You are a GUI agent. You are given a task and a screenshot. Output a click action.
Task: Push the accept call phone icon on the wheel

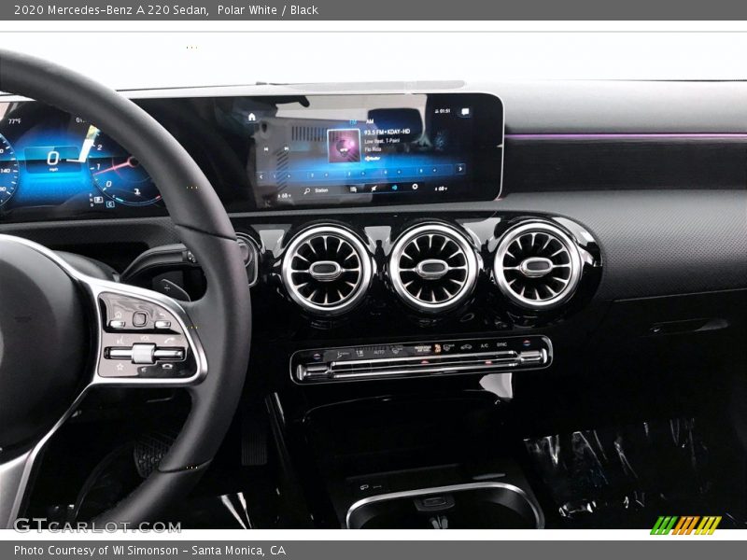coord(169,340)
